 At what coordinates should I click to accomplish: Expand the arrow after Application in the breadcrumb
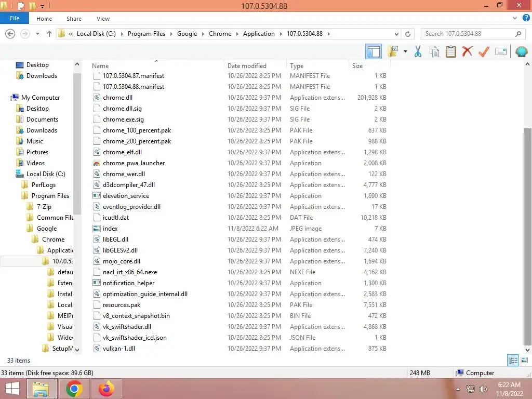[281, 34]
